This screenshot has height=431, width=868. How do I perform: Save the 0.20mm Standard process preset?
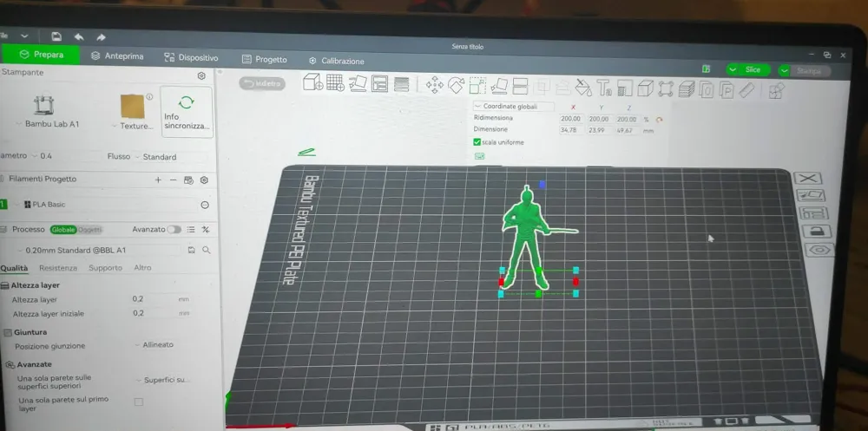click(x=192, y=250)
